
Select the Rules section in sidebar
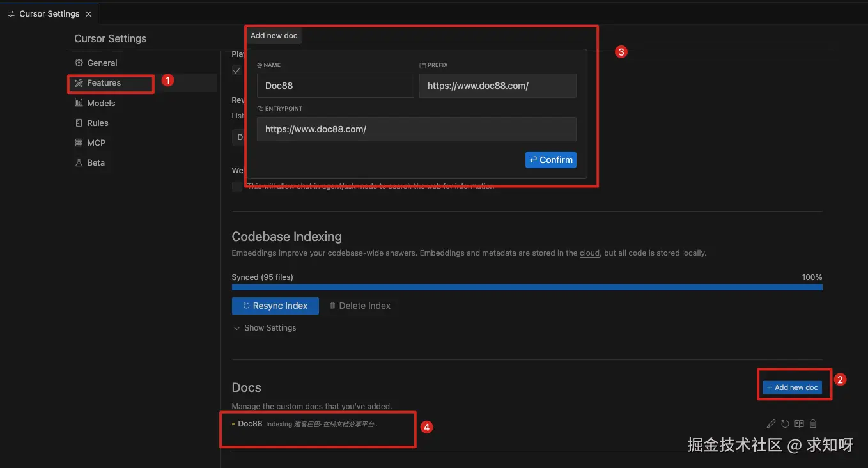tap(98, 123)
